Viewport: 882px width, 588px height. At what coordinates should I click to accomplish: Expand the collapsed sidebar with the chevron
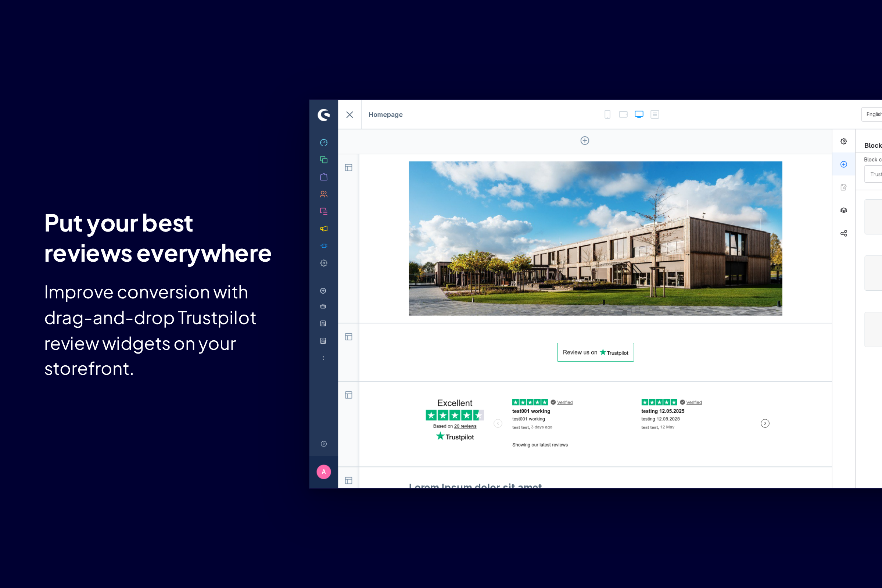[x=323, y=444]
